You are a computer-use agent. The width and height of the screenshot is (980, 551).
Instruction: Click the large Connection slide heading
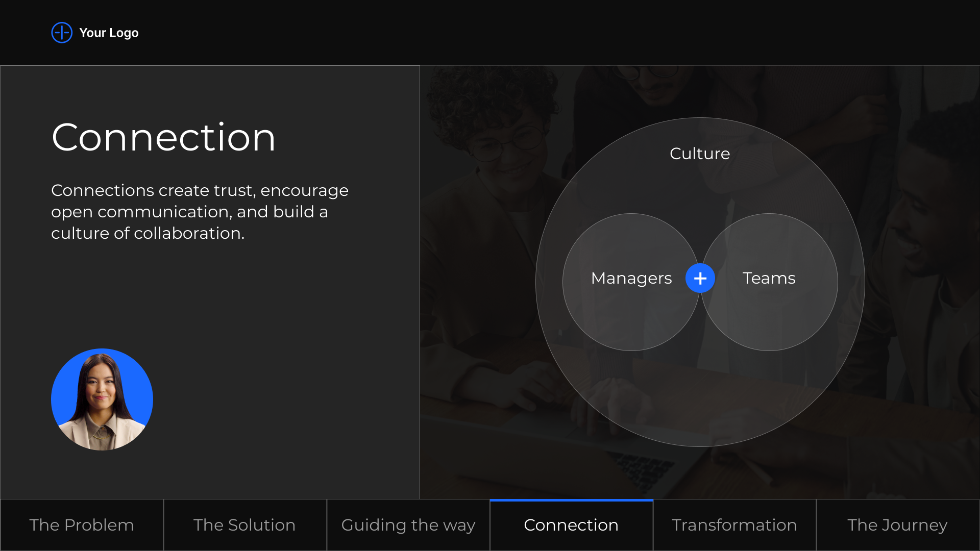pyautogui.click(x=163, y=137)
